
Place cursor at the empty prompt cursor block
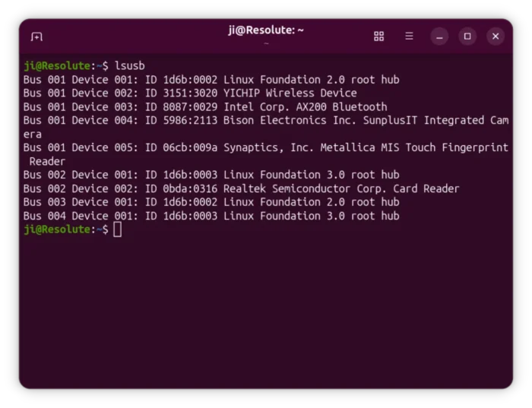pos(118,229)
